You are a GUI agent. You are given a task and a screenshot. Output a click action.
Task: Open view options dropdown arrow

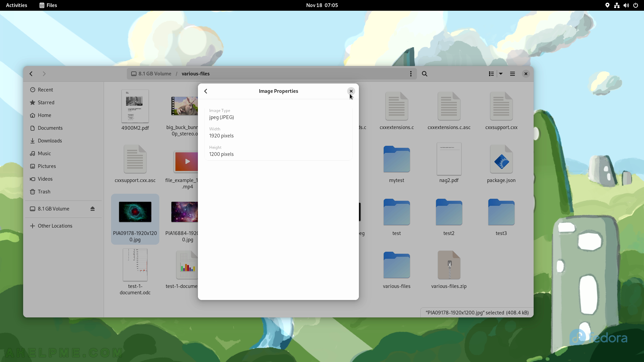click(501, 74)
